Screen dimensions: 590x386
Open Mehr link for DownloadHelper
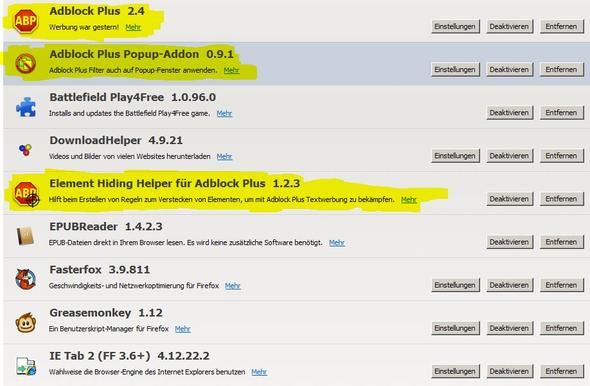[224, 157]
